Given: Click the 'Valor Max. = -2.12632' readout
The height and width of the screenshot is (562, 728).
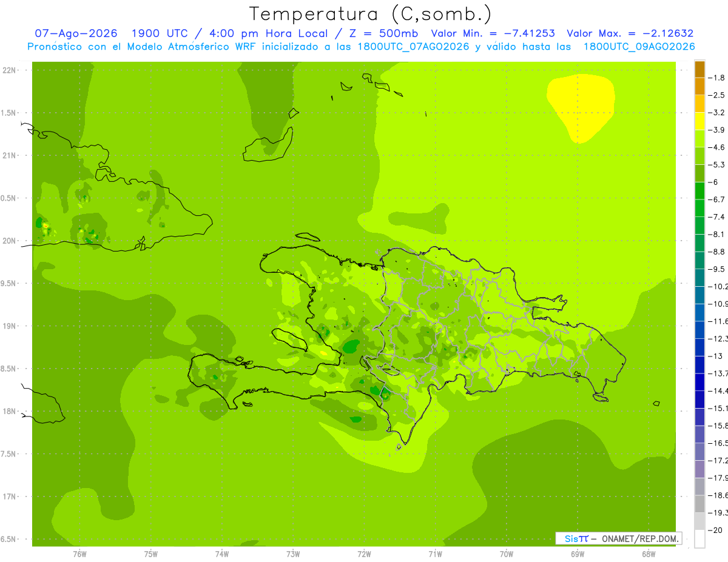Looking at the screenshot, I should (630, 33).
